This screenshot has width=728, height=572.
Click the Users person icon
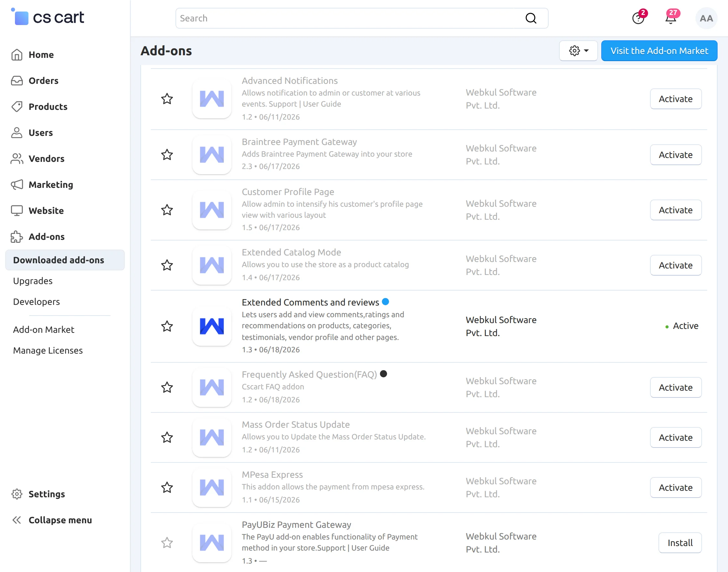pos(17,133)
